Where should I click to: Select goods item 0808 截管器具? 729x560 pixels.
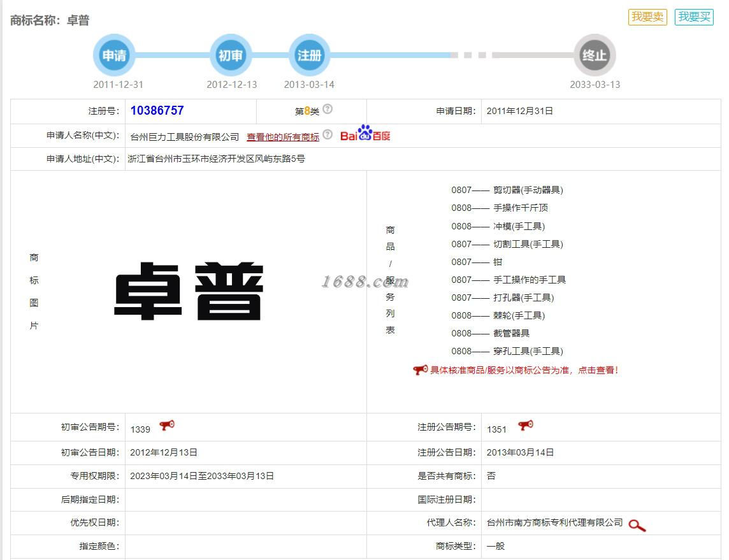click(491, 333)
